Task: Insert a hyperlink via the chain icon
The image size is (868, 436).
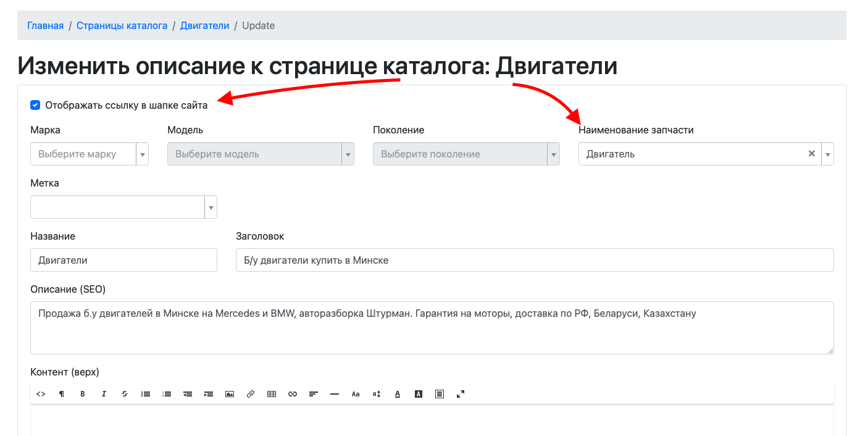Action: pyautogui.click(x=292, y=393)
